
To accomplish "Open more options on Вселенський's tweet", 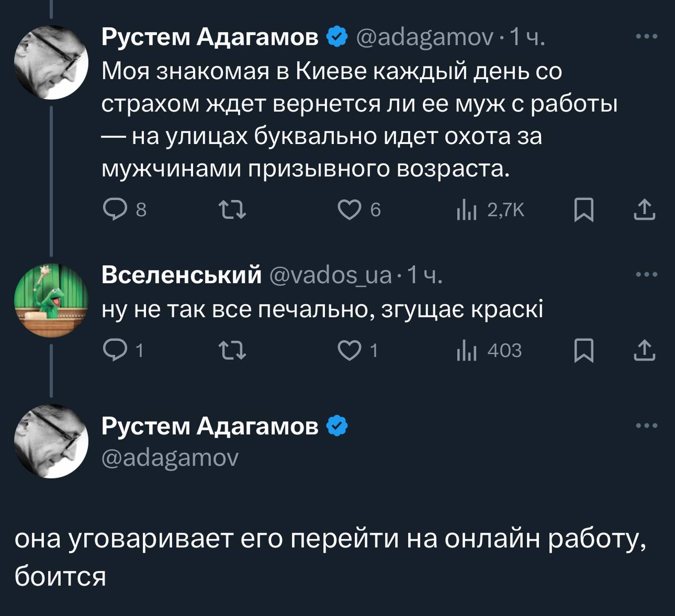I will [x=647, y=274].
